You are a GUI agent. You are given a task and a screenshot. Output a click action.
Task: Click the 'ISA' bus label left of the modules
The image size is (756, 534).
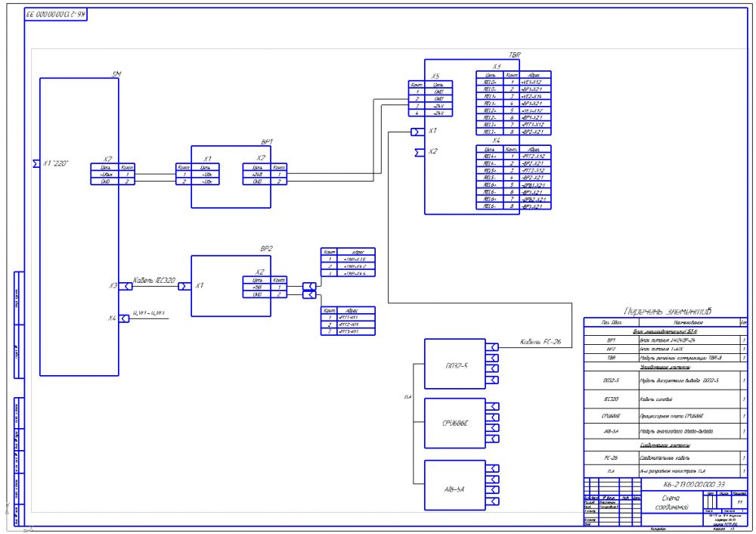[407, 397]
